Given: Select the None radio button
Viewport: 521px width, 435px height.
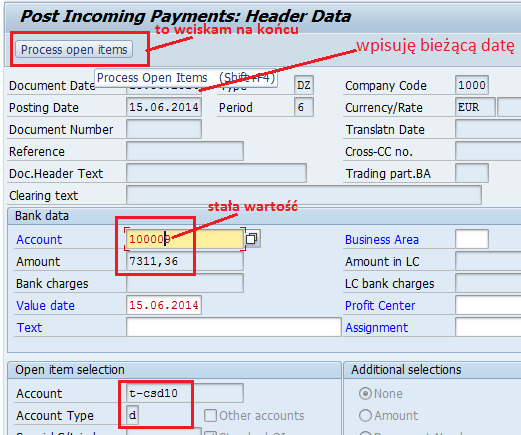Looking at the screenshot, I should point(365,394).
